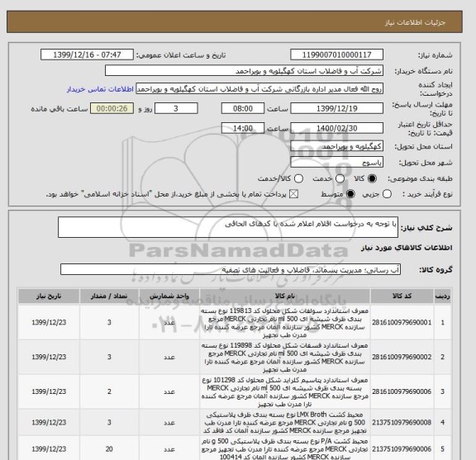Click the ردیف column header

tap(442, 296)
